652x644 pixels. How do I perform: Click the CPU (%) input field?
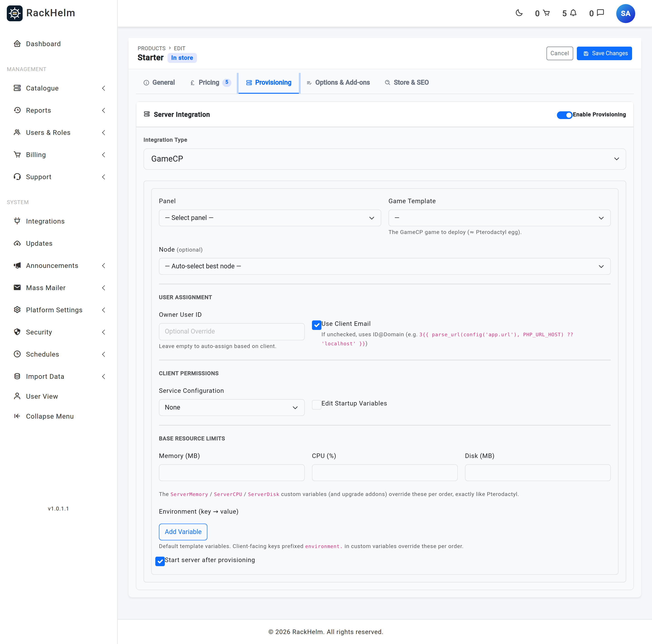[385, 473]
